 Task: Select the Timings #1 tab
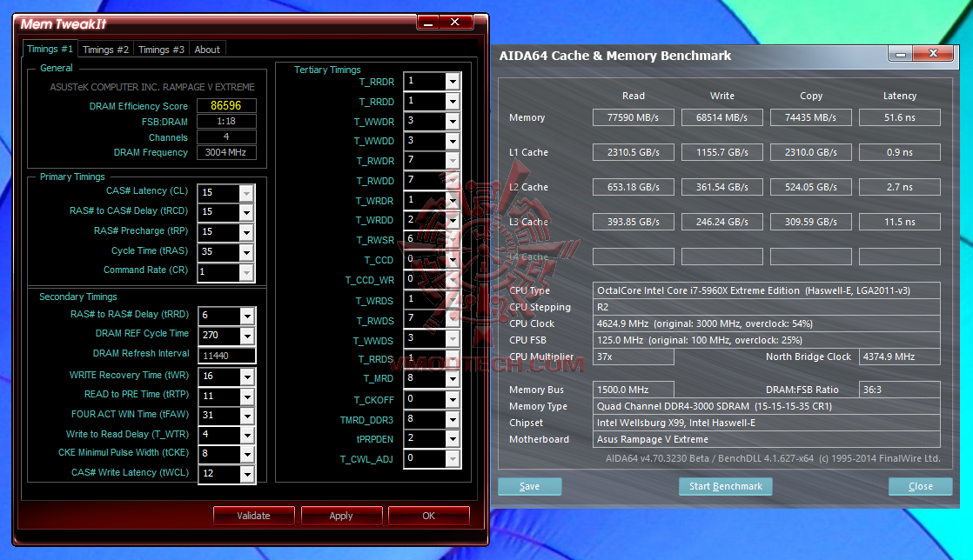pyautogui.click(x=50, y=49)
